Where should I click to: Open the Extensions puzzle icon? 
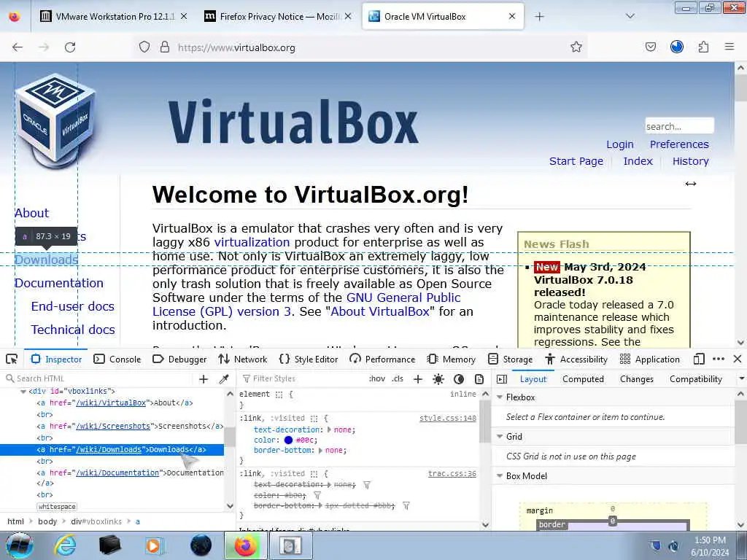pos(704,47)
